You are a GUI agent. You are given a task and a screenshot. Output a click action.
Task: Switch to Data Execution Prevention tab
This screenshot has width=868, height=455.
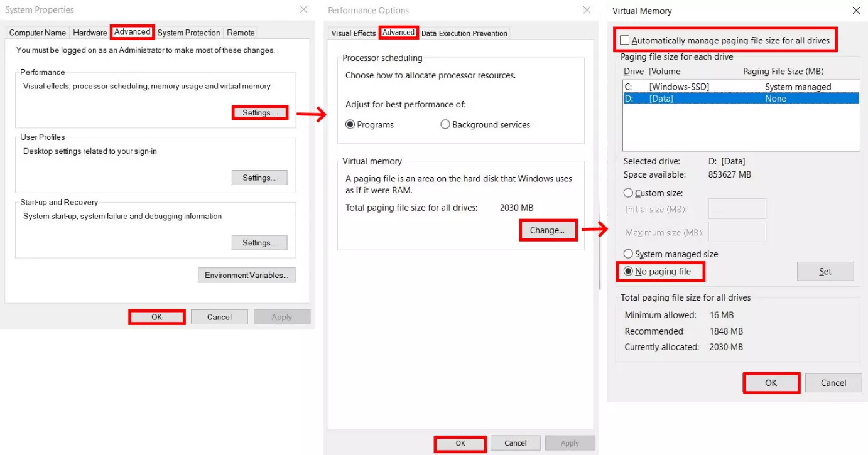464,33
